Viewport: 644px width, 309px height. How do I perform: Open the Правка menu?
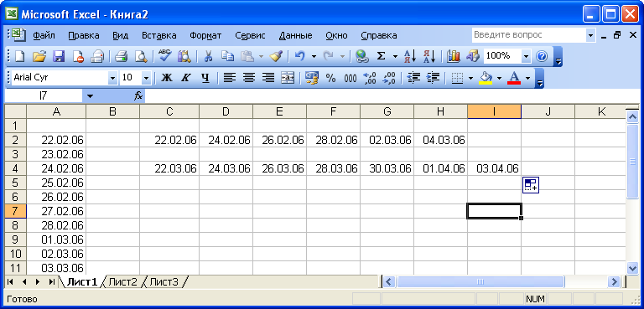click(83, 35)
